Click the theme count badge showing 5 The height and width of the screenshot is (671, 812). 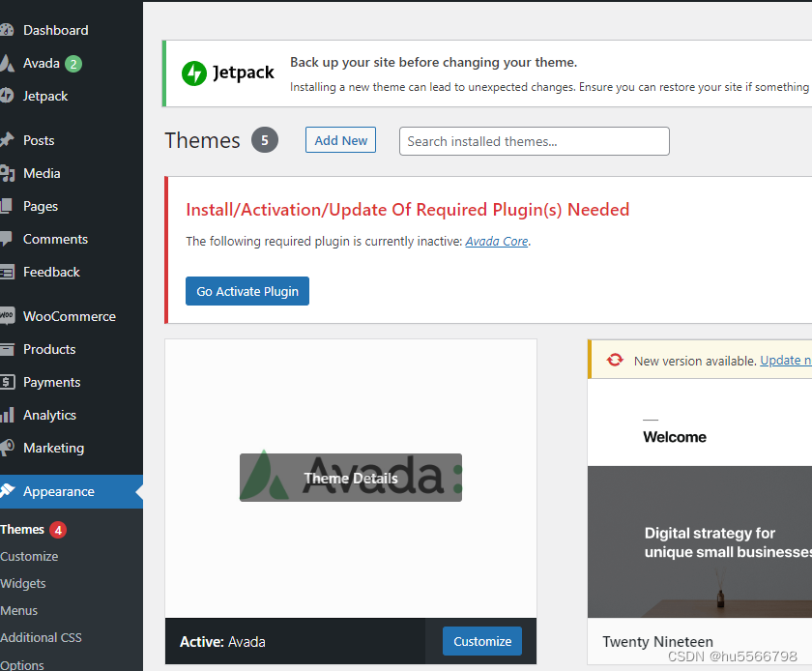(x=265, y=140)
